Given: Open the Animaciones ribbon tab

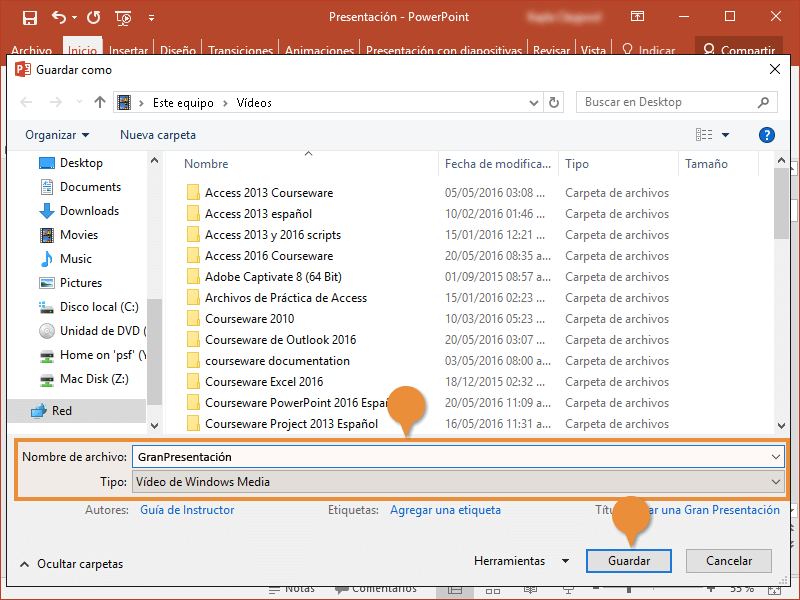Looking at the screenshot, I should 319,50.
